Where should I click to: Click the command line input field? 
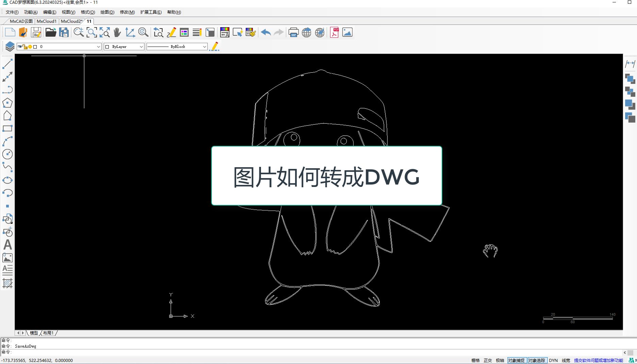[x=316, y=352]
